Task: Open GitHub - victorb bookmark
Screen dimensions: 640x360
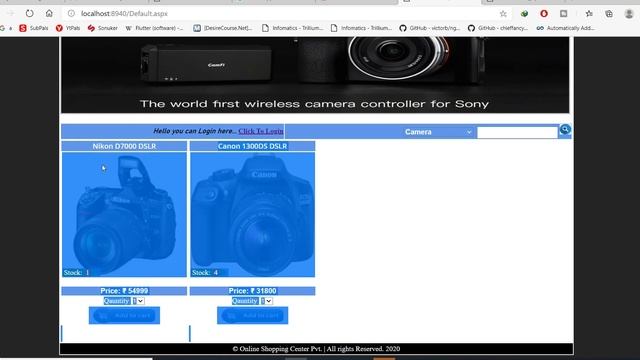Action: [x=429, y=28]
